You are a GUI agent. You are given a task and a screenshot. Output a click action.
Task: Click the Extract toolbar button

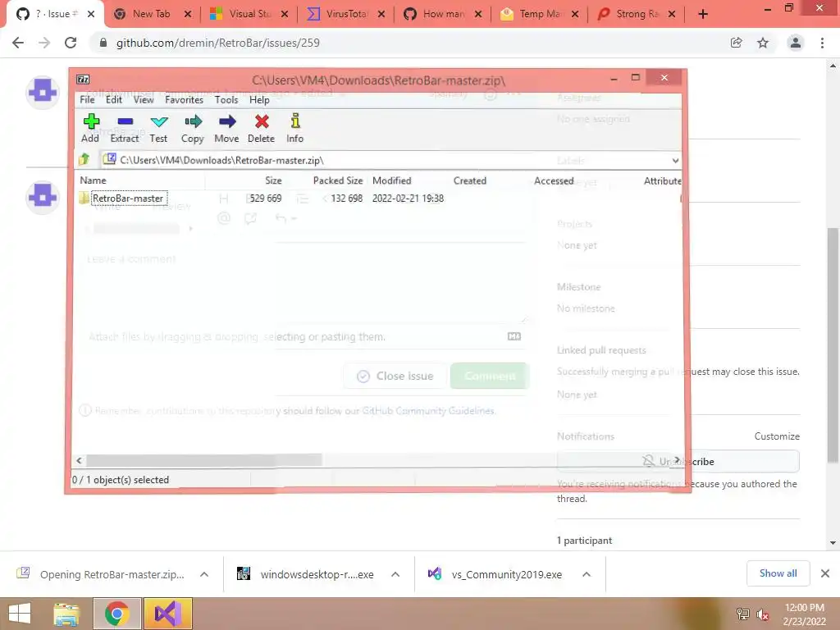pos(125,128)
